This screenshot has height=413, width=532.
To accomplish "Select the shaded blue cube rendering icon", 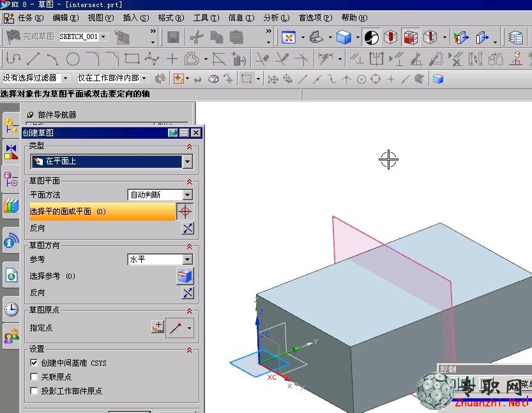I will [344, 37].
